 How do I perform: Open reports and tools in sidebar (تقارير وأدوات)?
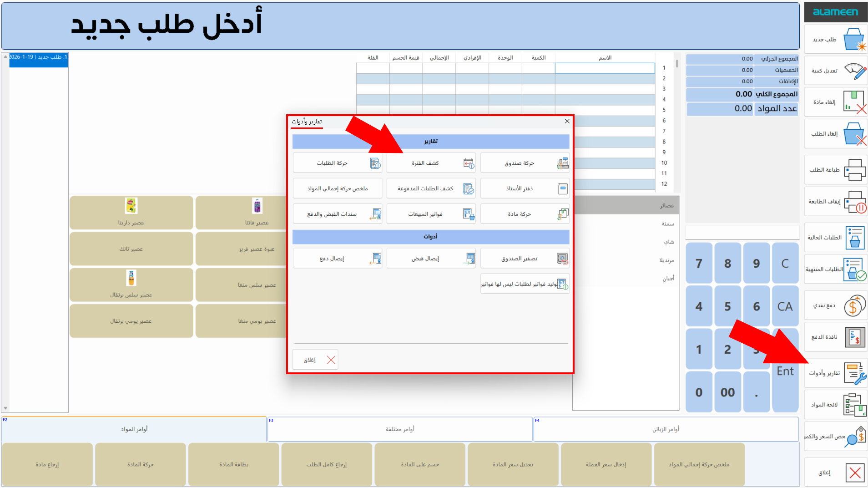pos(836,373)
